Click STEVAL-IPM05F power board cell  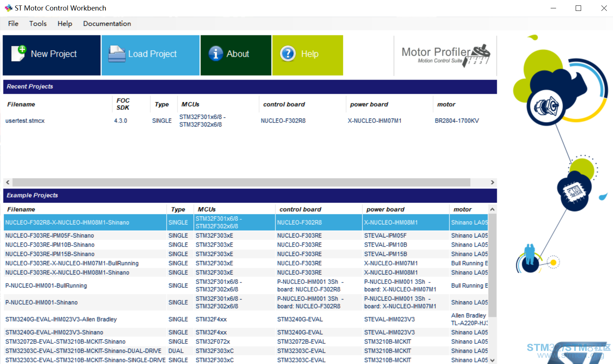(x=385, y=236)
